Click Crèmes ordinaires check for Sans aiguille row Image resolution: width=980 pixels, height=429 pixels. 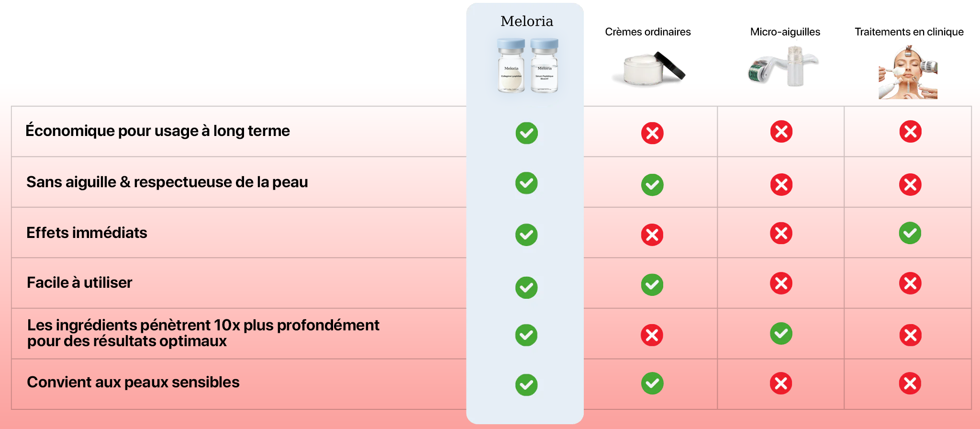click(652, 185)
